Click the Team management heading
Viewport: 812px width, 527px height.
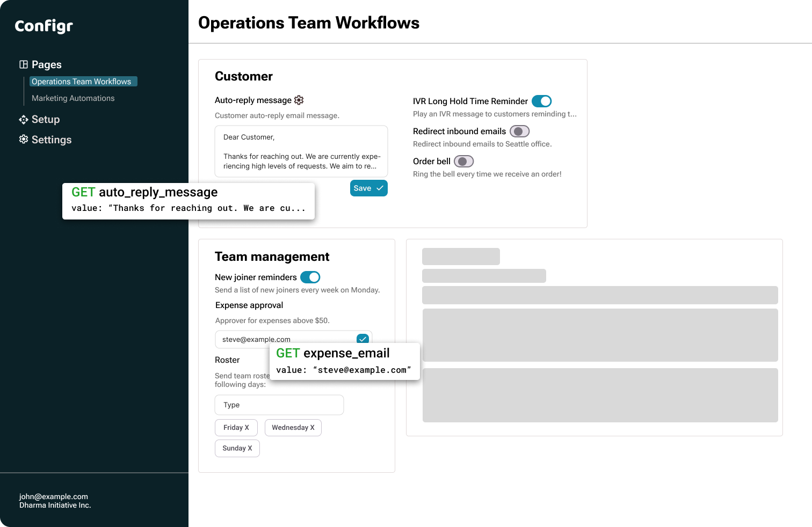[x=272, y=257]
